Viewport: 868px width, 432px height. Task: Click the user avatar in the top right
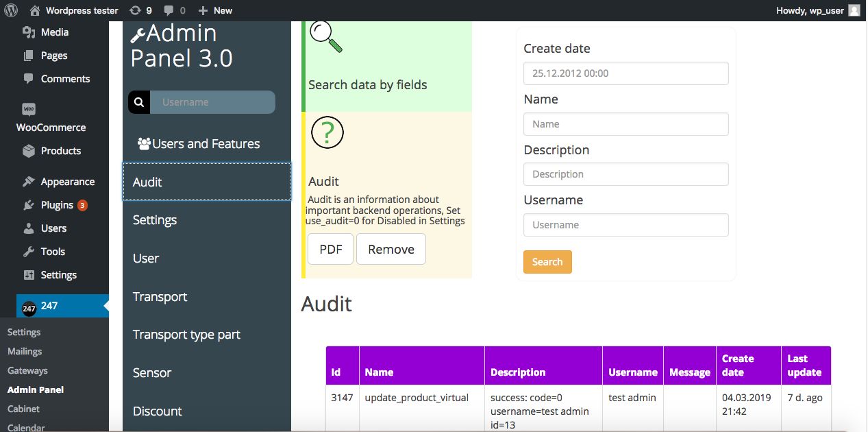pyautogui.click(x=854, y=10)
